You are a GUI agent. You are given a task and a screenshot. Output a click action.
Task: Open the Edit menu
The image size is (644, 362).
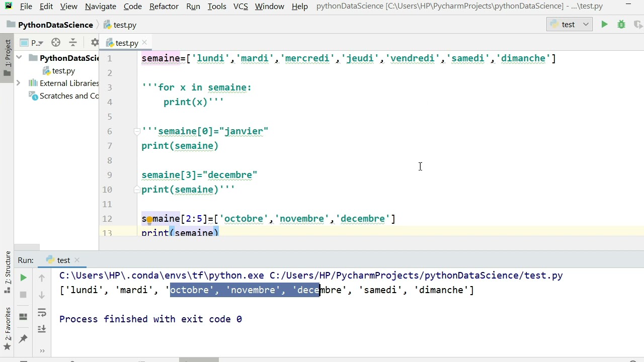click(46, 6)
